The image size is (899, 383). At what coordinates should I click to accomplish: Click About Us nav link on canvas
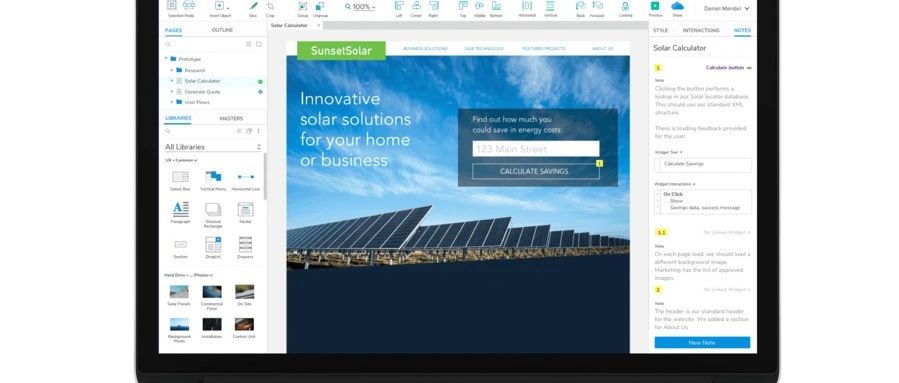coord(602,49)
